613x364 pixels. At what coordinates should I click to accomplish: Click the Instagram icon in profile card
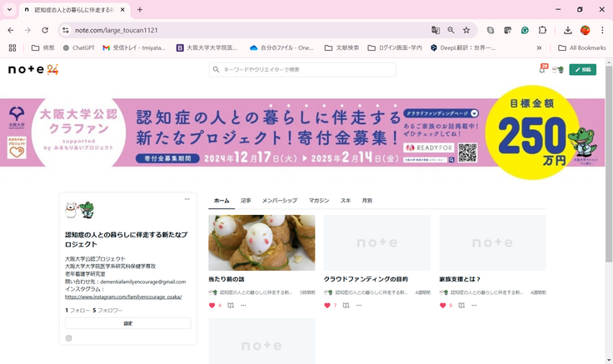69,338
